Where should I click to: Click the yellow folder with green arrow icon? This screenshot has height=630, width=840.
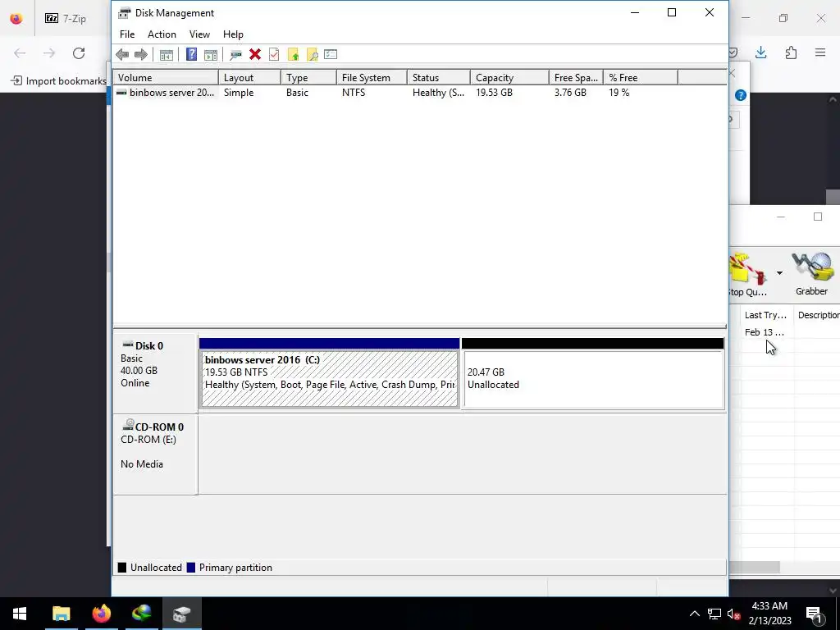coord(293,55)
